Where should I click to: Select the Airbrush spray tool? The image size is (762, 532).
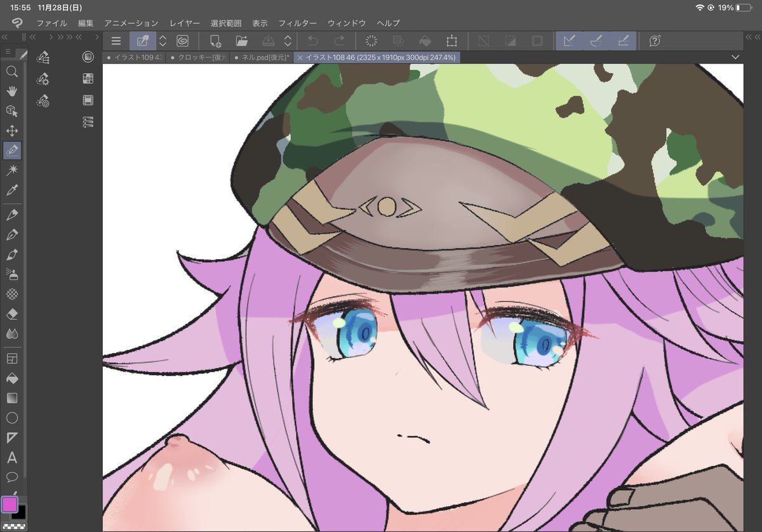click(12, 274)
